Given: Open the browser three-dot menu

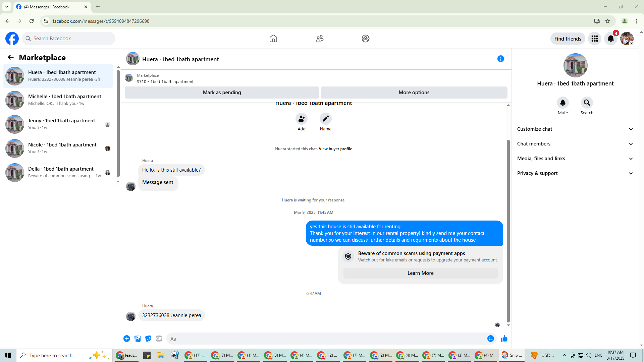Looking at the screenshot, I should pos(637,21).
